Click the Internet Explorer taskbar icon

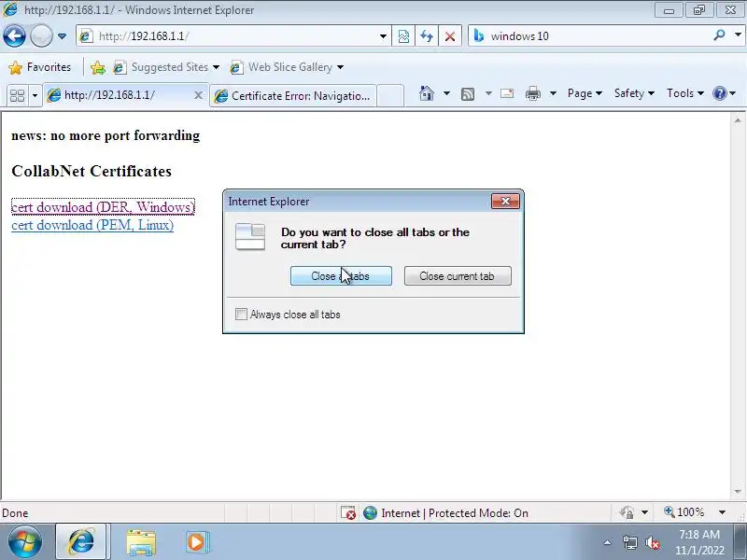click(81, 542)
